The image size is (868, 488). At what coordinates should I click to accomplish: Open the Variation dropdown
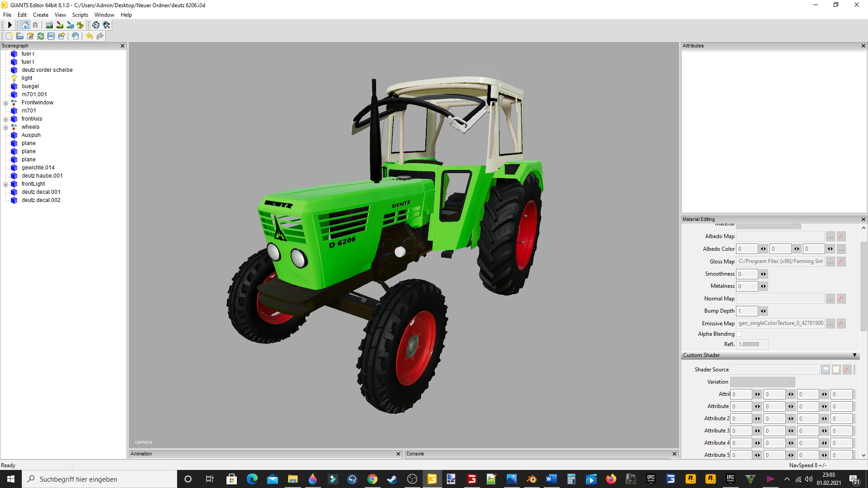pyautogui.click(x=762, y=382)
